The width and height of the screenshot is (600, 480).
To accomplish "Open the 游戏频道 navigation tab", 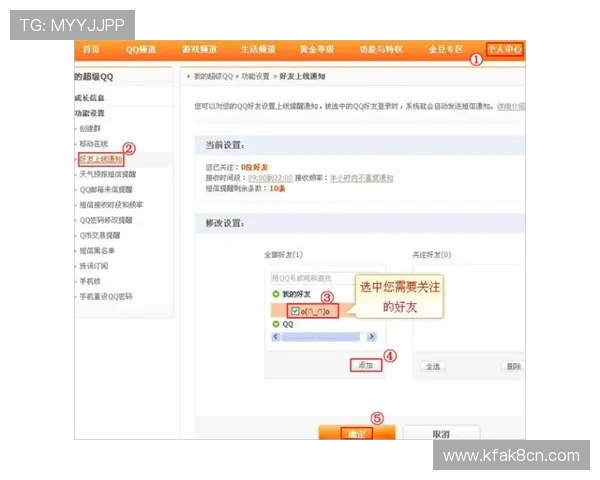I will (199, 49).
